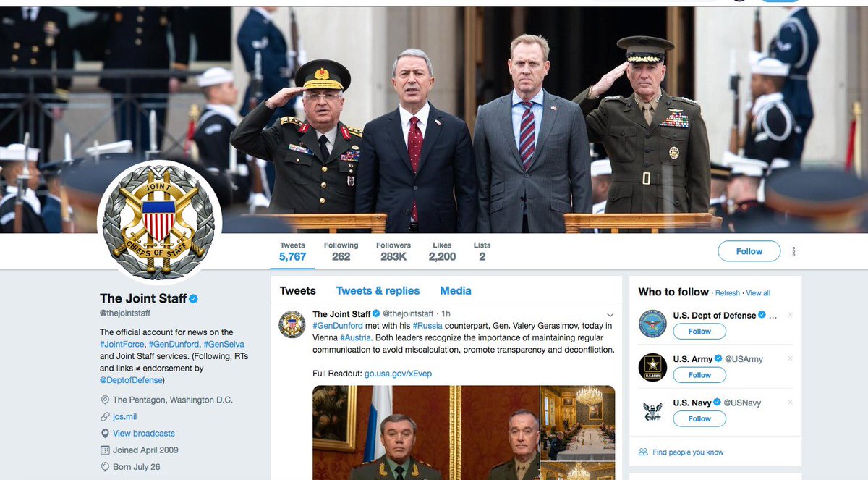This screenshot has width=868, height=480.
Task: Click the U.S. Army star logo avatar
Action: point(652,367)
